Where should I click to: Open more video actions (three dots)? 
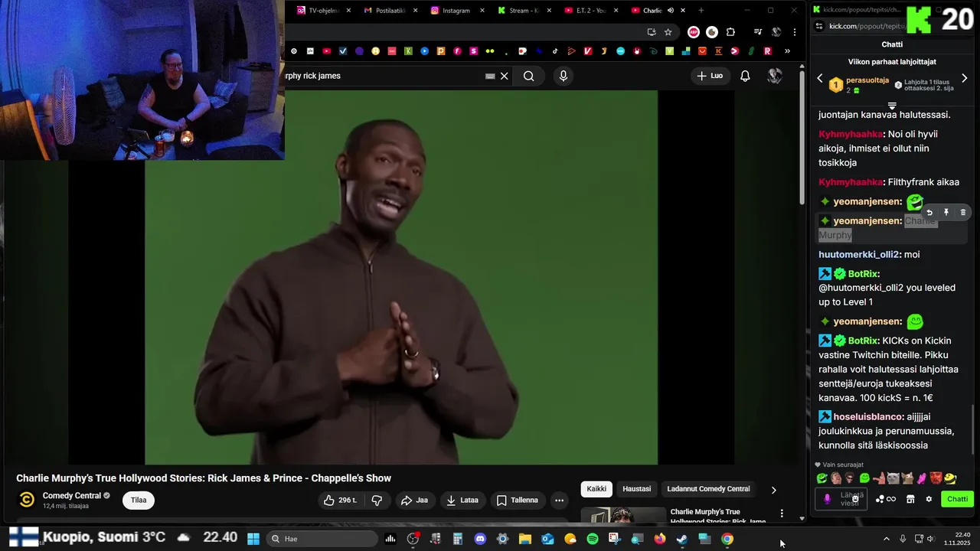560,500
